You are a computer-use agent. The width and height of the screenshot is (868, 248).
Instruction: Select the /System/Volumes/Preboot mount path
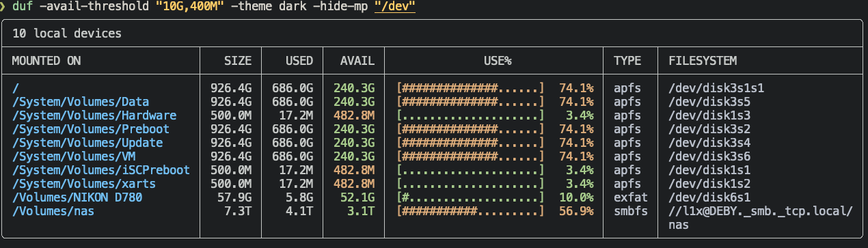pyautogui.click(x=91, y=129)
